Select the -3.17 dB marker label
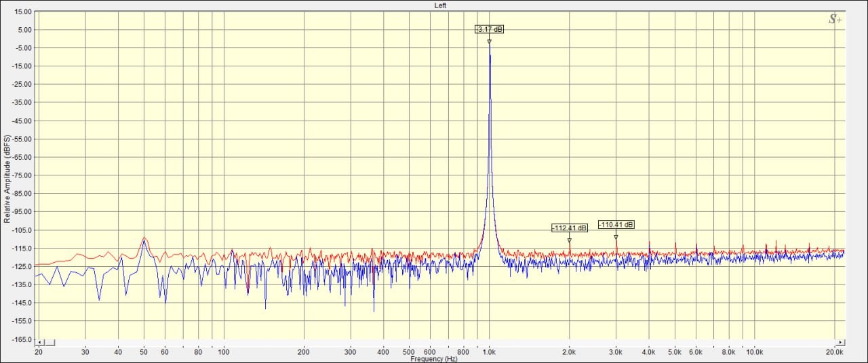 point(489,29)
